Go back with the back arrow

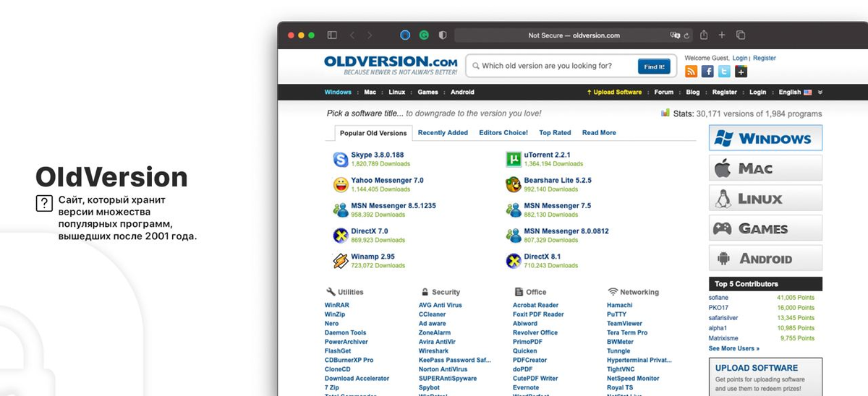[x=352, y=35]
